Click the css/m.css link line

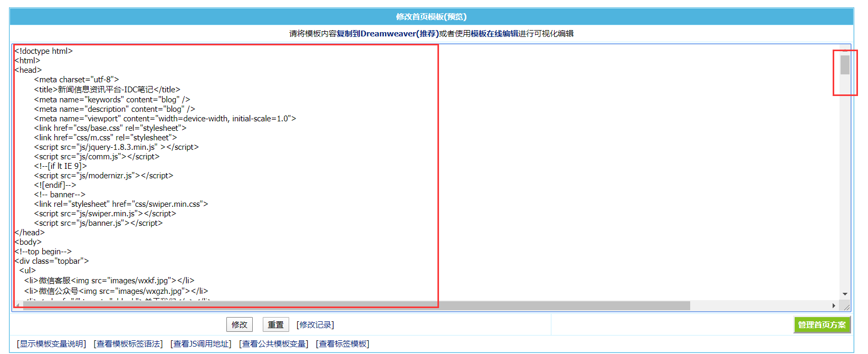(x=106, y=138)
